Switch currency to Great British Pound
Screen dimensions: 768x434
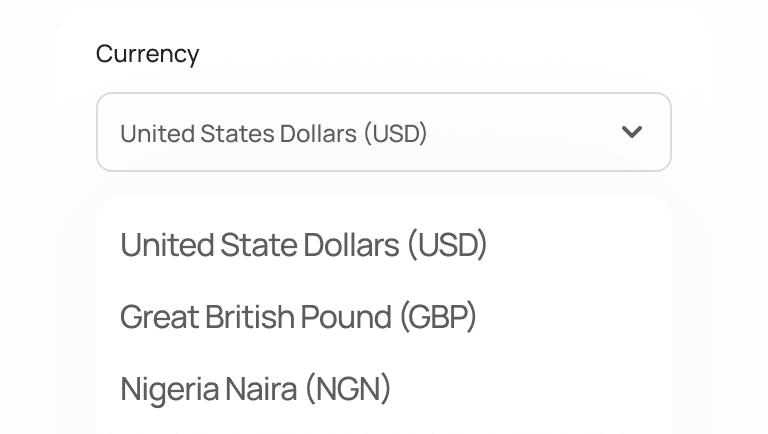tap(298, 317)
